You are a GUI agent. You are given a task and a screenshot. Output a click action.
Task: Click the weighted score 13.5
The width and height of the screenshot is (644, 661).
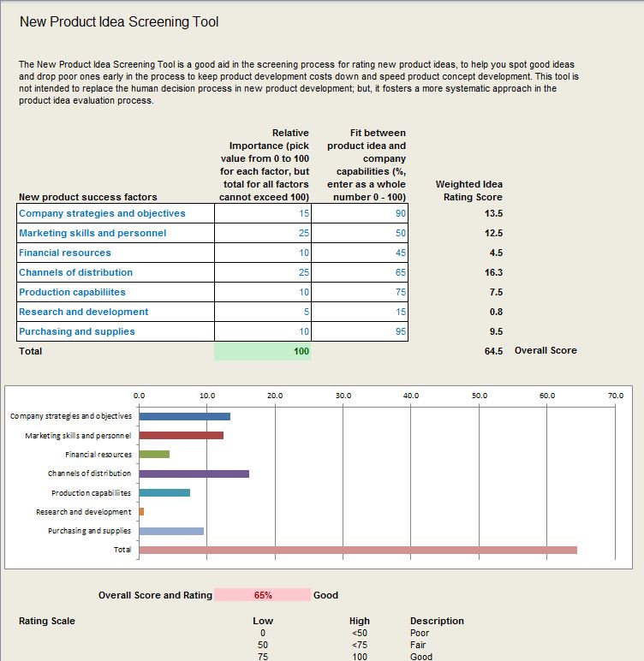(493, 213)
